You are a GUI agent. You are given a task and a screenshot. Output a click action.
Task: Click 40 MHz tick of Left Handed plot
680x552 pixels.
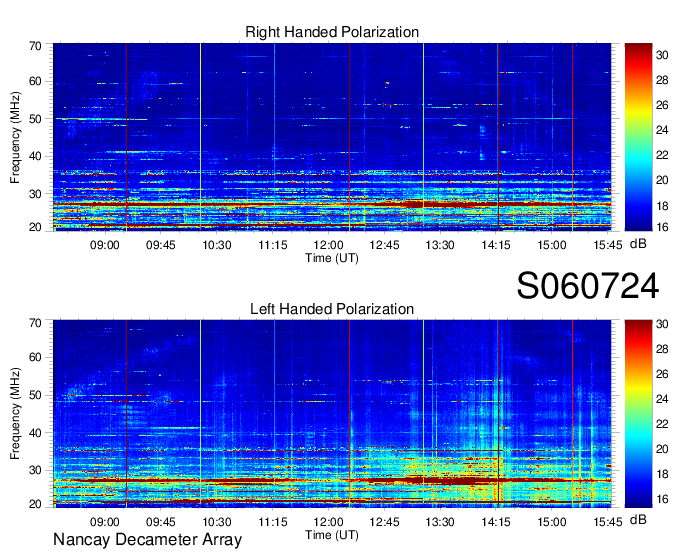click(x=35, y=432)
